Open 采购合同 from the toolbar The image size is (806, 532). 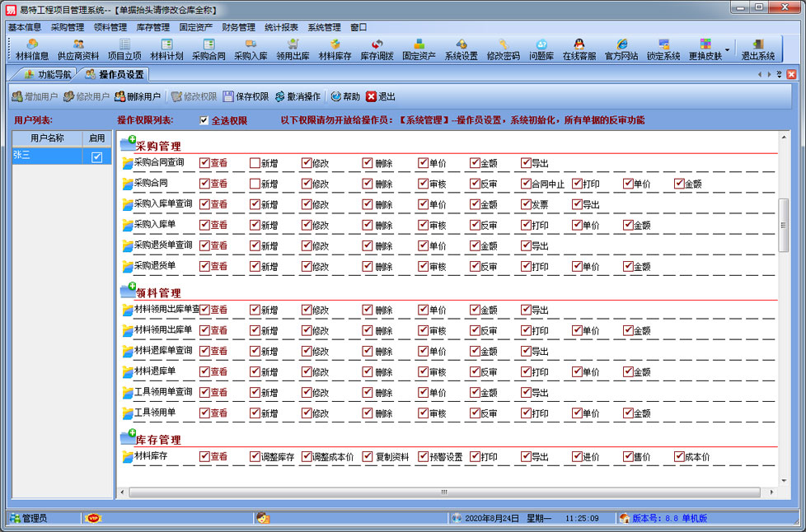click(x=209, y=49)
